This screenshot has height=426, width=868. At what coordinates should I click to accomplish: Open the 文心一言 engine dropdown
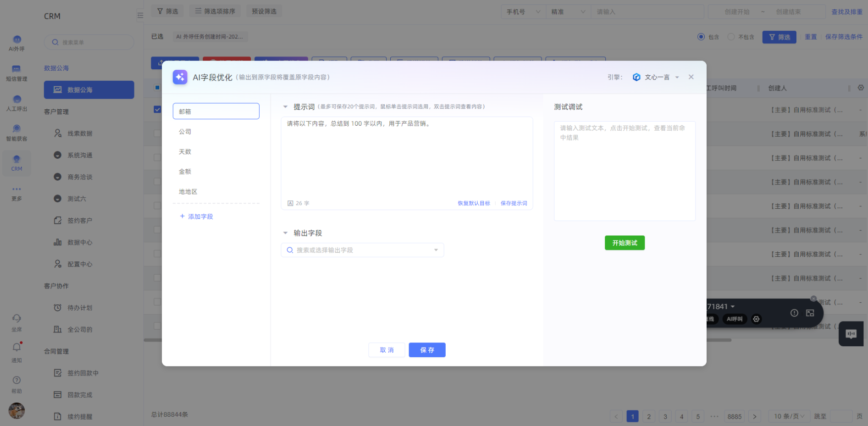[x=656, y=77]
